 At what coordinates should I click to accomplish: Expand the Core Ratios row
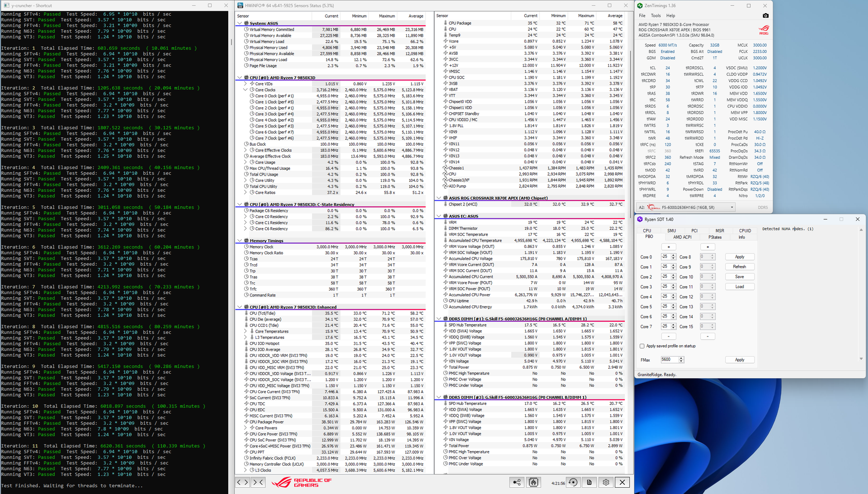point(245,192)
